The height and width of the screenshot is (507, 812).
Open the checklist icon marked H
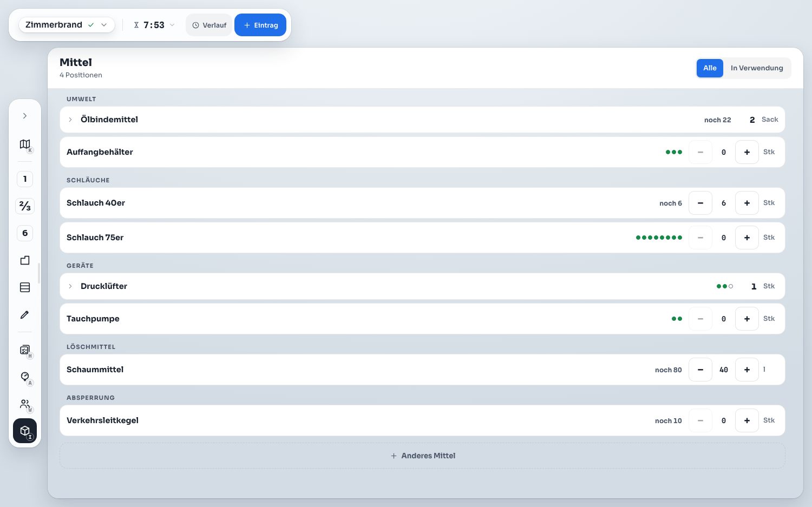(25, 350)
